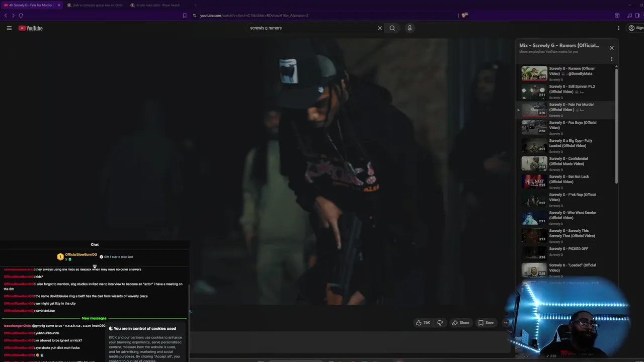The height and width of the screenshot is (362, 644).
Task: Open 'Screwly G - F*ck Rap (Official Video)'
Action: tap(573, 197)
